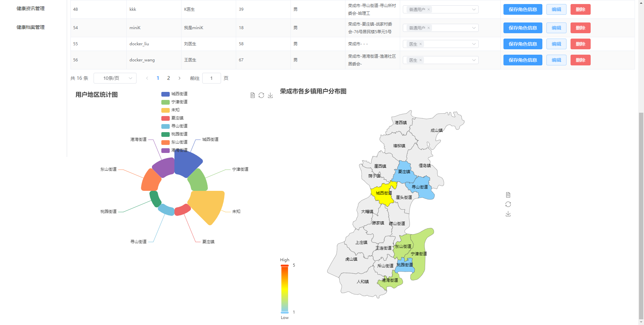
Task: Expand the role dropdown for the miniK row
Action: (474, 28)
